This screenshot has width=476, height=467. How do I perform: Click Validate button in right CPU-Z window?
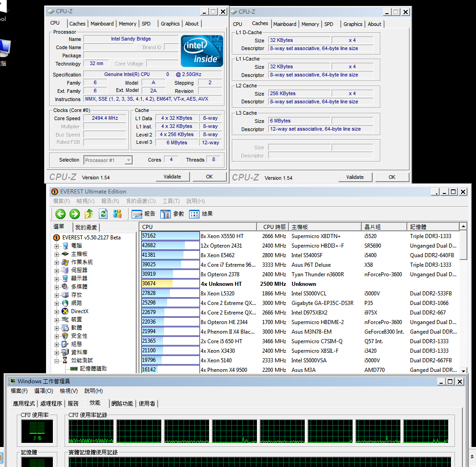(x=355, y=177)
